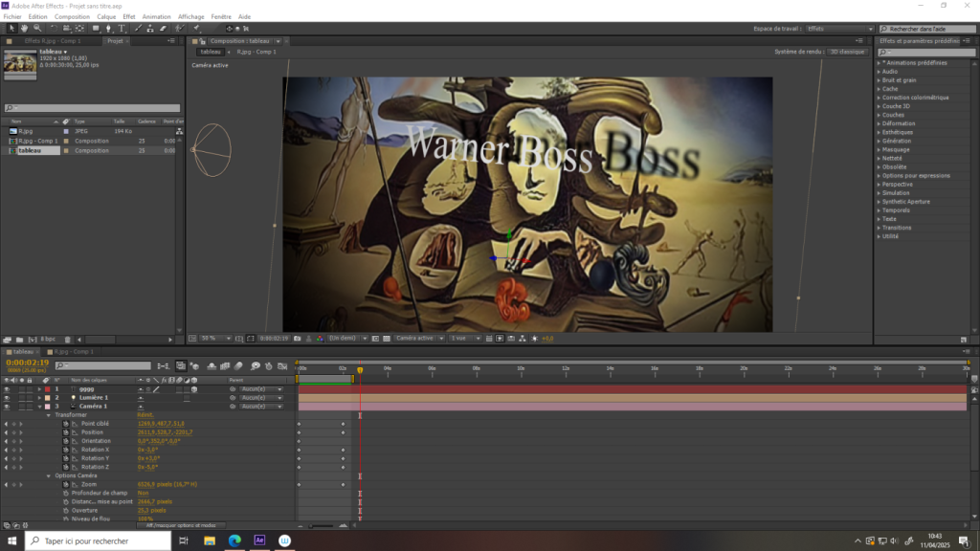Open the Graph Editor in the timeline
Screen dimensions: 980x551
(x=283, y=366)
